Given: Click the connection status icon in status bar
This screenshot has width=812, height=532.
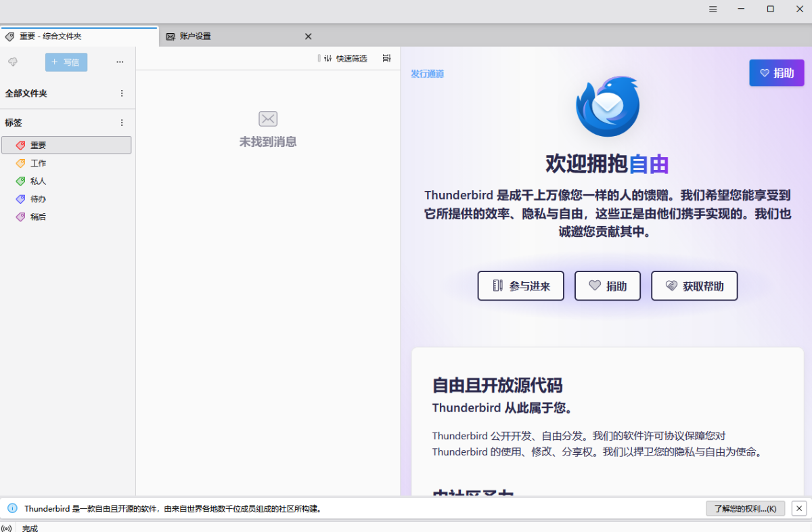Looking at the screenshot, I should coord(7,528).
